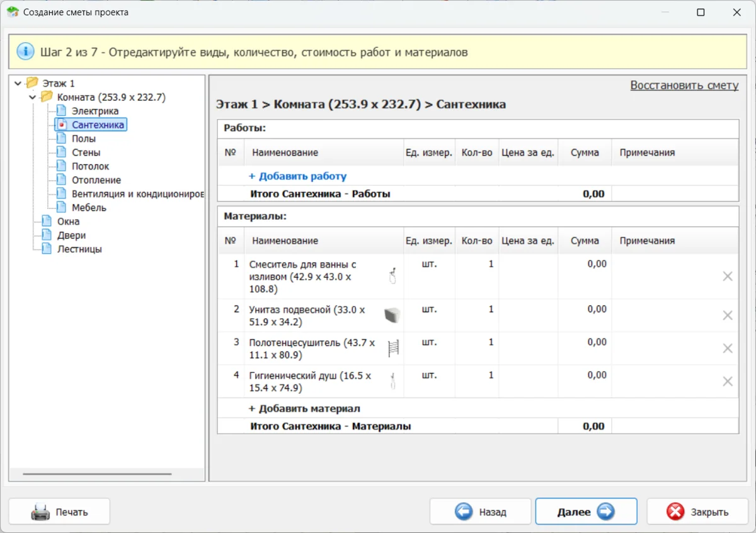Click the Полотенцесушитель name text

pos(312,348)
